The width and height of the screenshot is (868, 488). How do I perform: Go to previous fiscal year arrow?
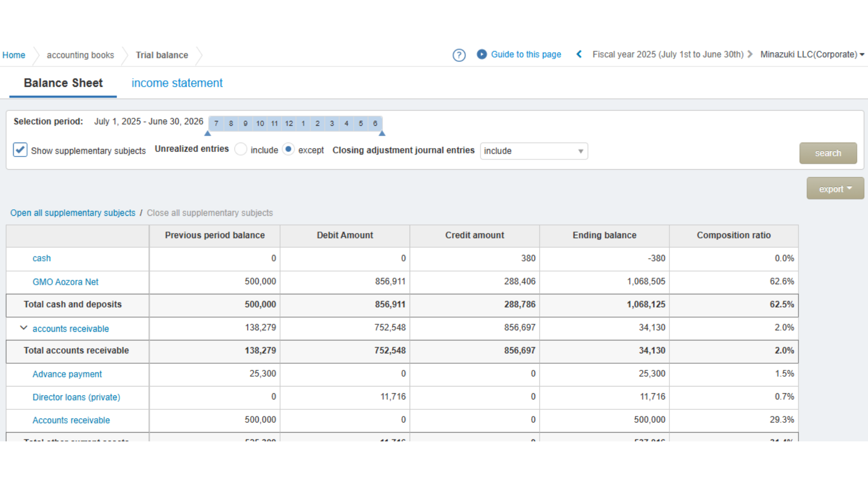click(579, 54)
